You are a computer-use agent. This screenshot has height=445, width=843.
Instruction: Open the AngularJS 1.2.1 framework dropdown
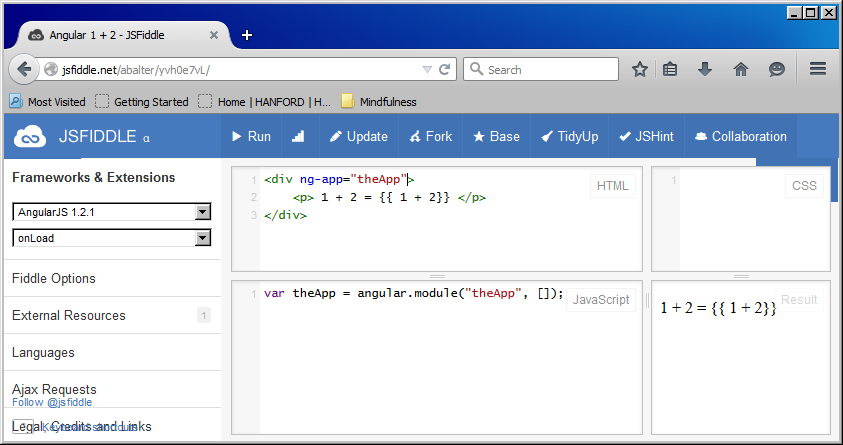pos(112,212)
